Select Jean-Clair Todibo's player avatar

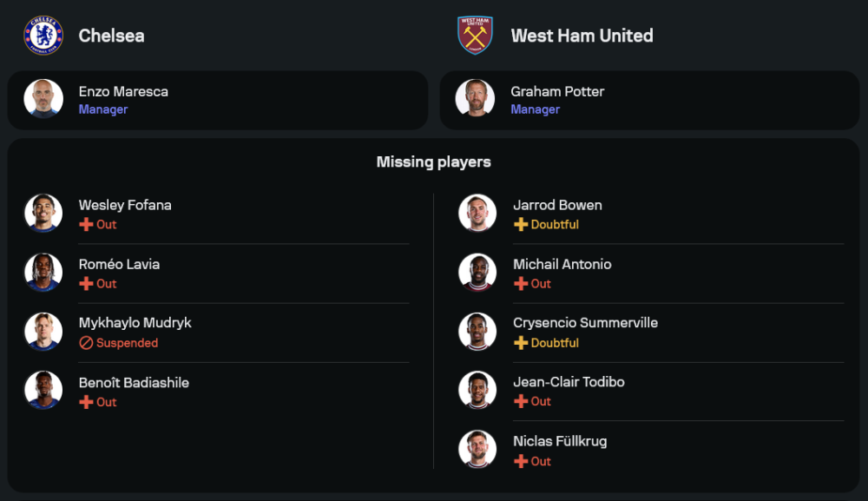(x=477, y=391)
